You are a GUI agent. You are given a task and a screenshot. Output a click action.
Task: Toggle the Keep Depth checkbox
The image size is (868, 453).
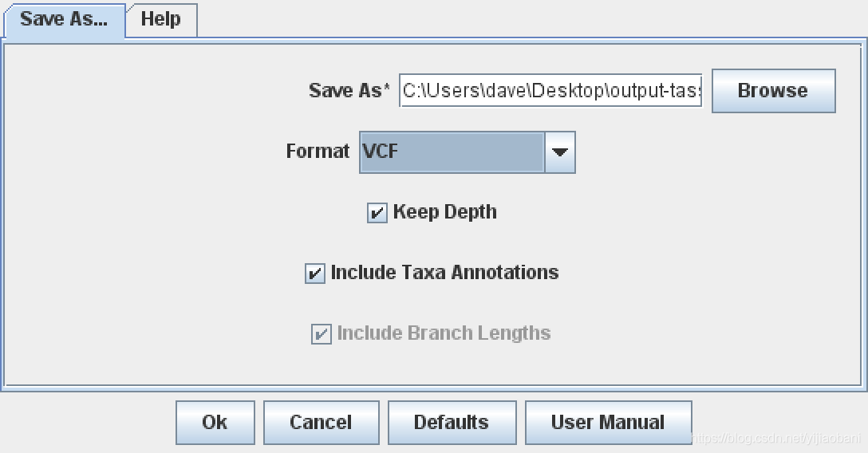click(377, 213)
